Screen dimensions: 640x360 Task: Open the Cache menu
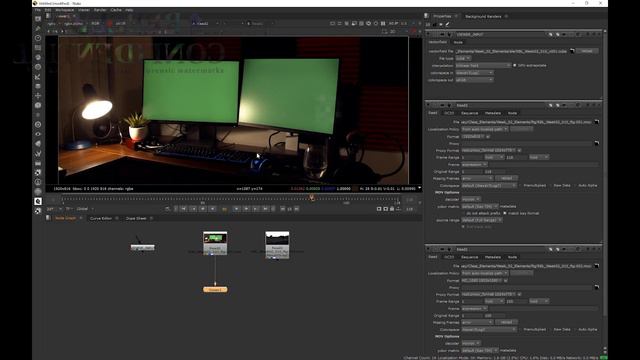pyautogui.click(x=116, y=10)
